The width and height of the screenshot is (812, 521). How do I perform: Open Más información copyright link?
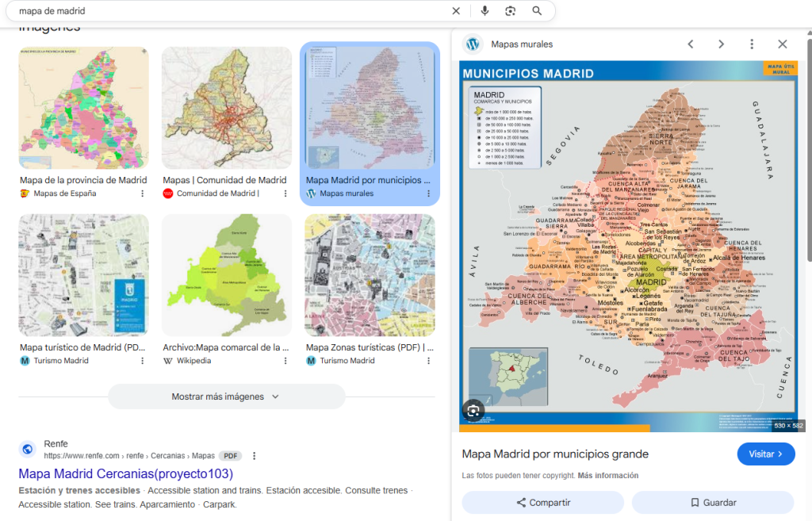[x=607, y=476]
